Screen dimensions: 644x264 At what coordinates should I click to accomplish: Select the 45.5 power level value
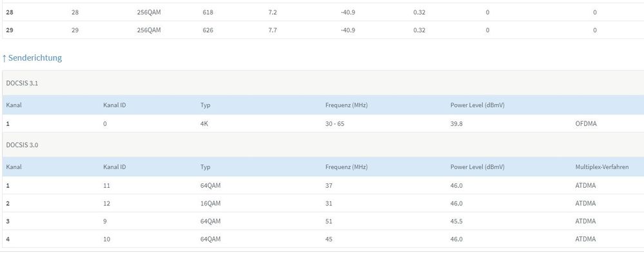[x=456, y=221]
